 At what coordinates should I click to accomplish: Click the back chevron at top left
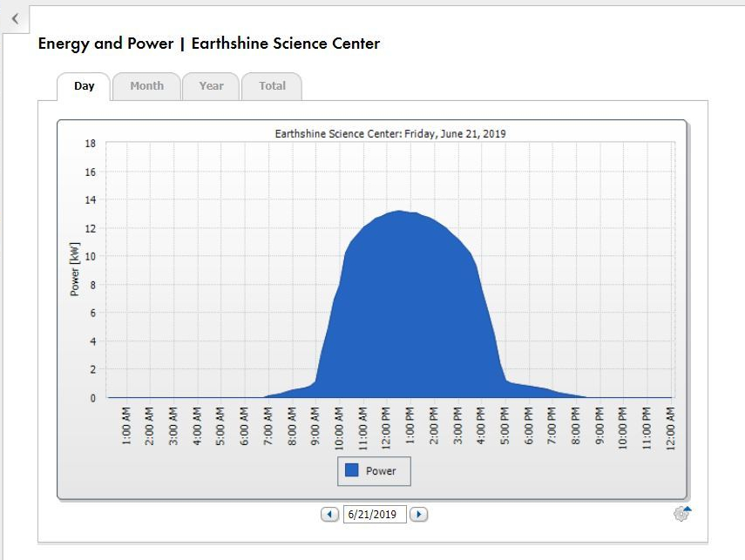[x=15, y=18]
